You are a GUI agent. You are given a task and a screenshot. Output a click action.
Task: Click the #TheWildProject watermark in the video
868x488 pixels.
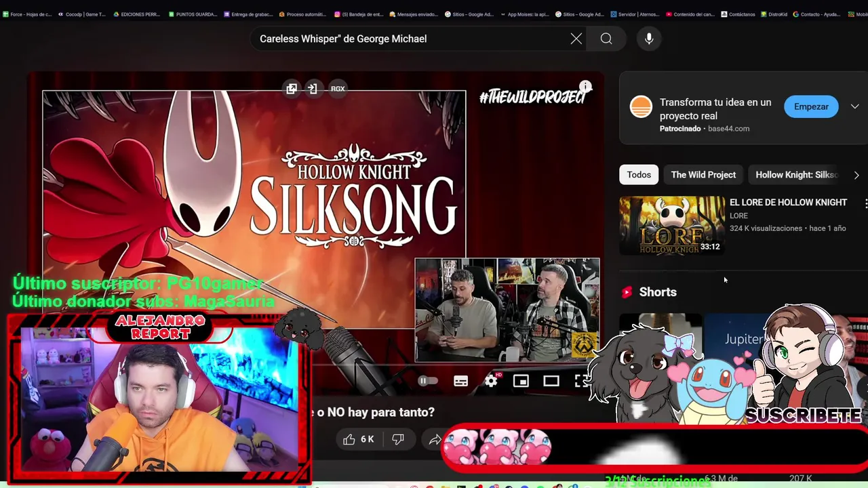(x=532, y=98)
